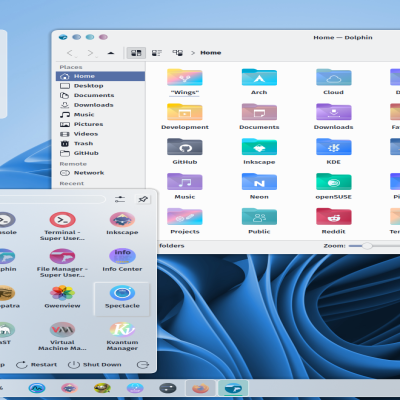The width and height of the screenshot is (400, 400).
Task: Select Pictures in Places sidebar
Action: pyautogui.click(x=100, y=124)
